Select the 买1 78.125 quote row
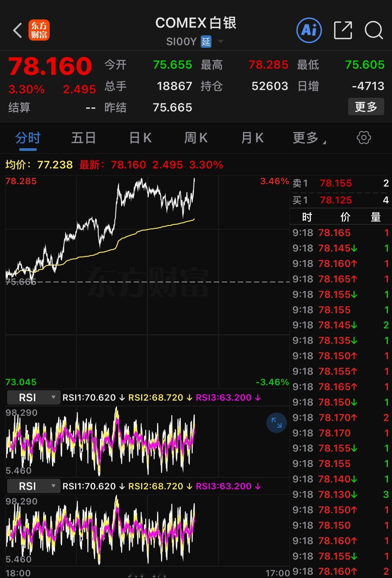 coord(341,200)
